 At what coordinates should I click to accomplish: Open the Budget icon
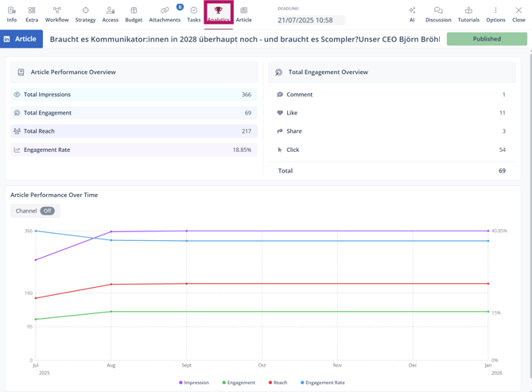tap(134, 14)
